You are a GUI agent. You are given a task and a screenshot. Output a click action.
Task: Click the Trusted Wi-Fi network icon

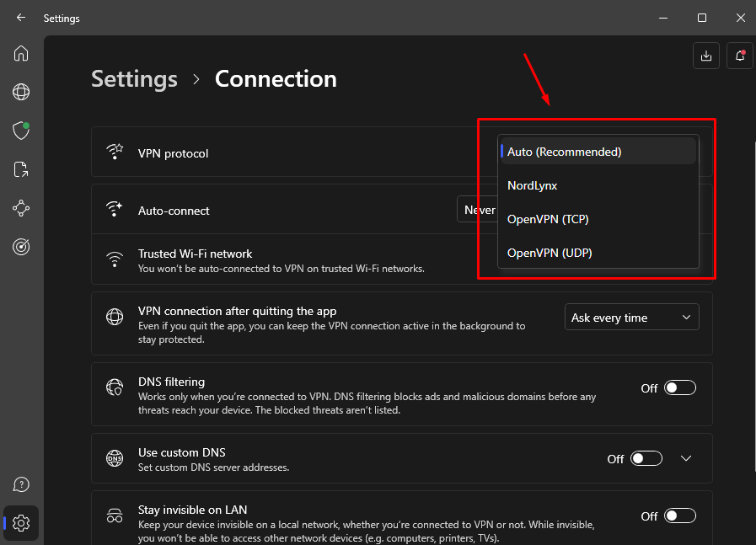click(115, 259)
